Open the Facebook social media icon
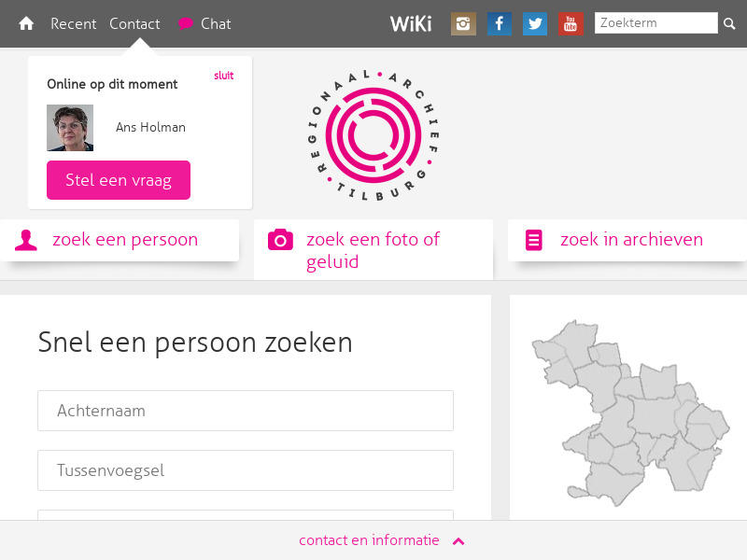The width and height of the screenshot is (747, 560). [499, 23]
